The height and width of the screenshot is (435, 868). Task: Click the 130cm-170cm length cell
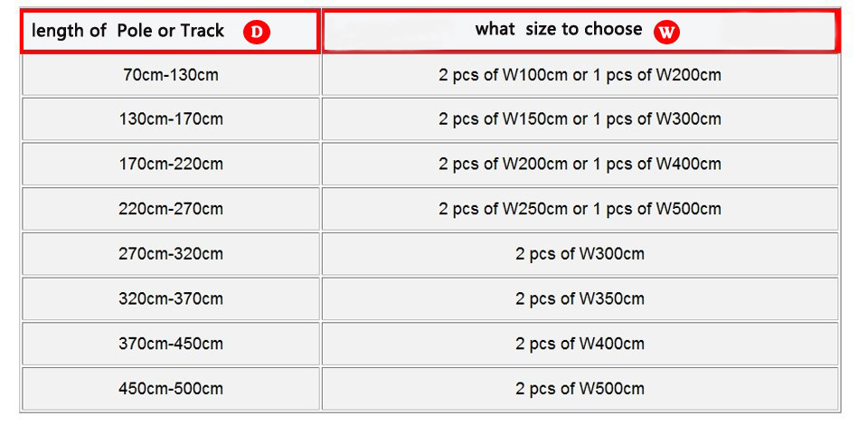click(x=171, y=119)
